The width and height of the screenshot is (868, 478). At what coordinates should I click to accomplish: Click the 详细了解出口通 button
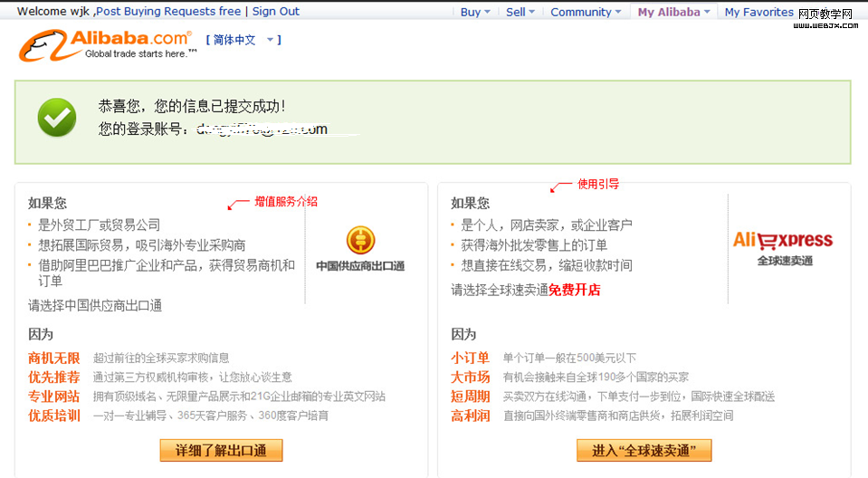click(221, 450)
